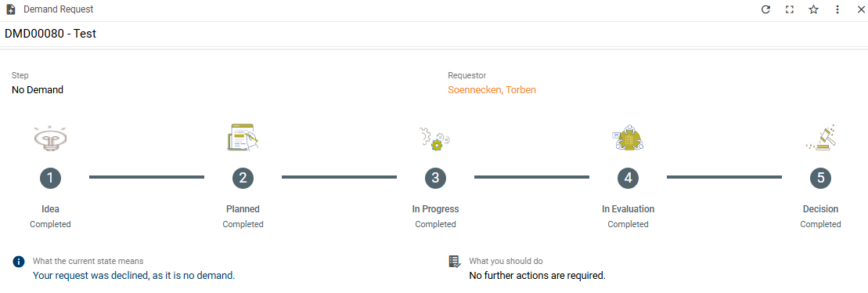Select step 3 circle marker

(436, 178)
